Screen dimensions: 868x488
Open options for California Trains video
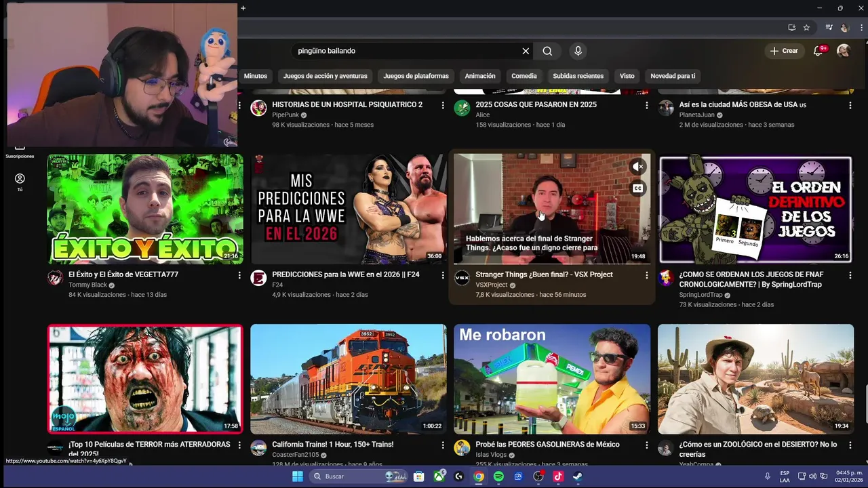[443, 445]
